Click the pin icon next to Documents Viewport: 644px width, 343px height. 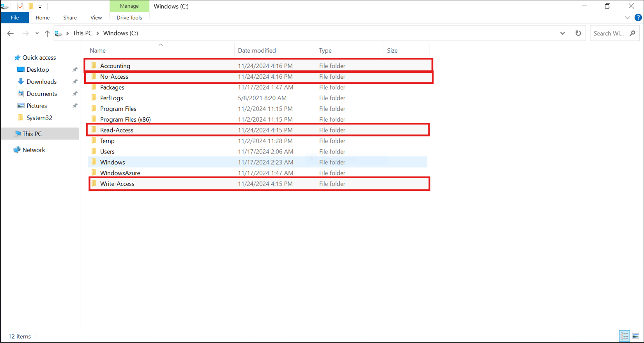[75, 94]
